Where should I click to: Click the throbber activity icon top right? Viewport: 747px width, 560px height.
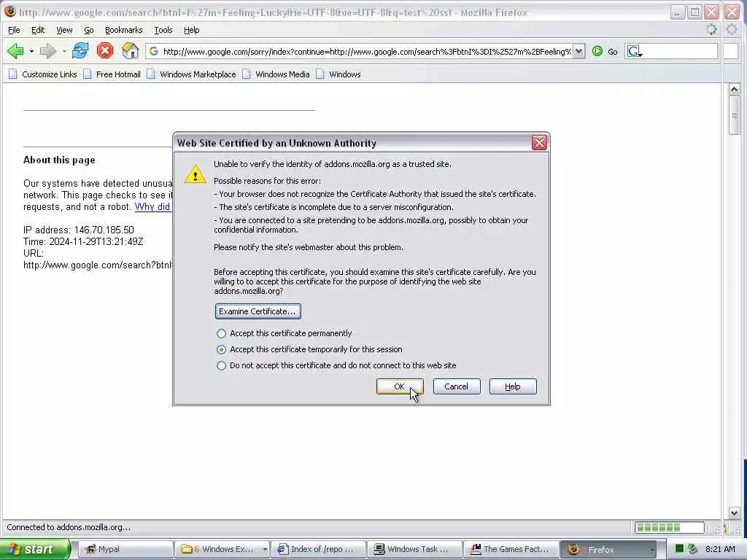711,29
